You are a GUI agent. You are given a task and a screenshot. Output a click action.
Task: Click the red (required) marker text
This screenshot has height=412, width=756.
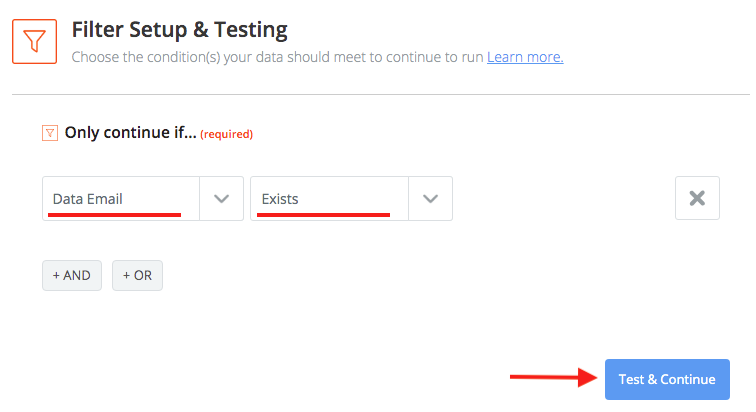(227, 133)
